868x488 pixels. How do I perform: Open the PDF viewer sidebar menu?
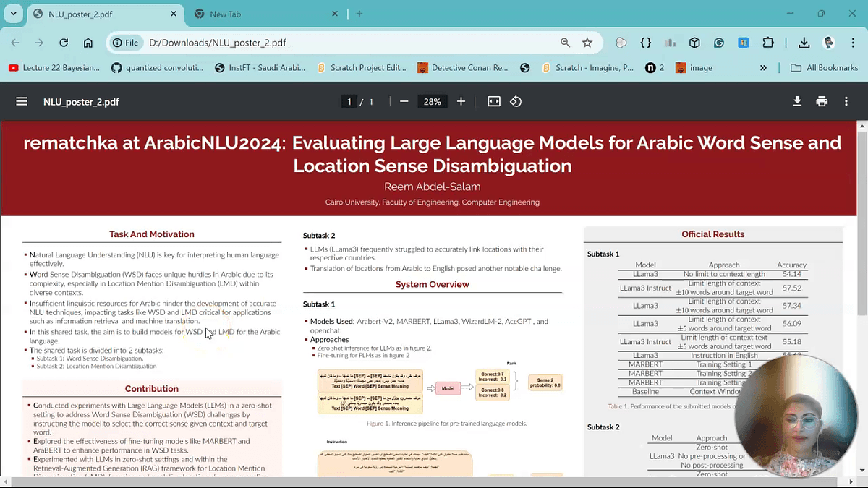click(x=22, y=102)
